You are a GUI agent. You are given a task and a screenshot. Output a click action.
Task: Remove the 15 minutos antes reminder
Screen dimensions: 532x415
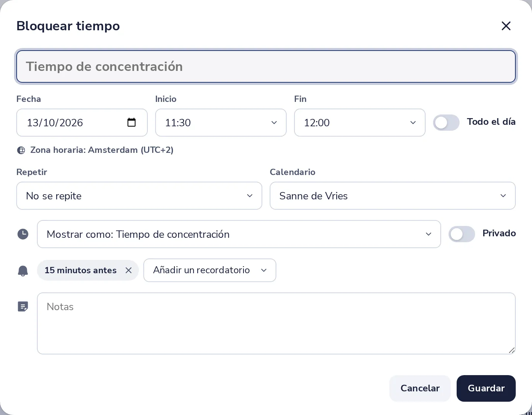coord(129,270)
